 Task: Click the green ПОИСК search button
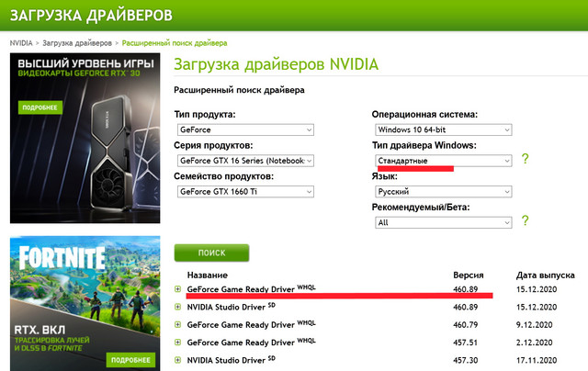click(211, 253)
